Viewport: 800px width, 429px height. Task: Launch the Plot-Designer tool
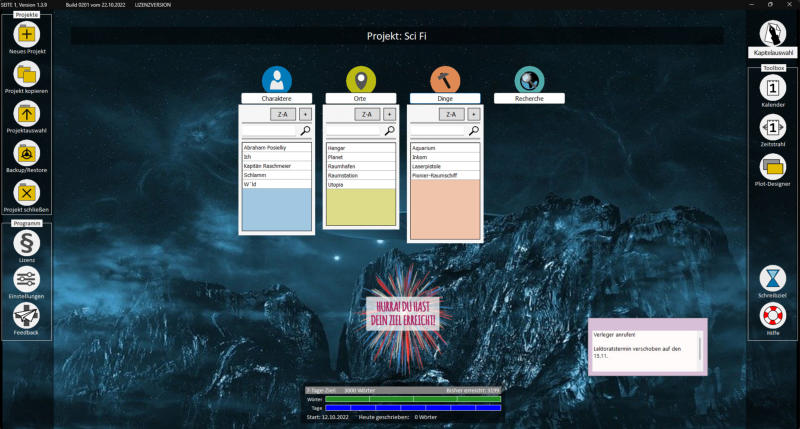point(773,166)
